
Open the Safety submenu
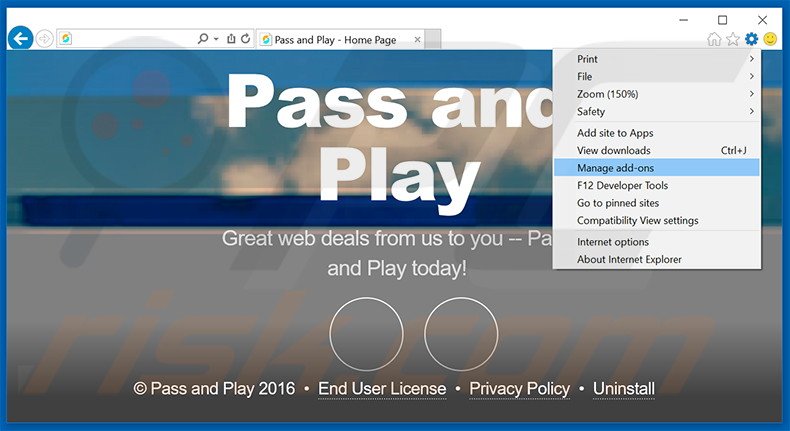tap(657, 111)
